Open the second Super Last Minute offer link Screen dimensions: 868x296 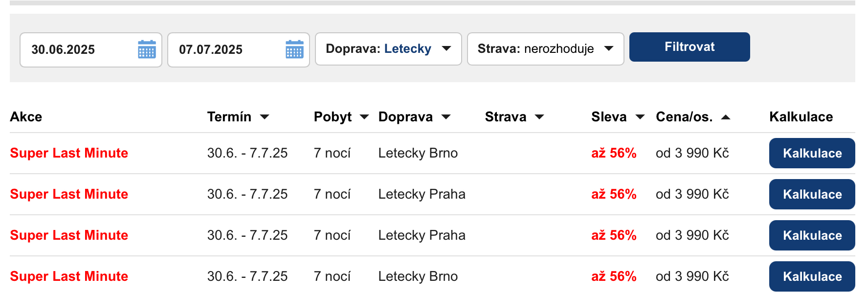coord(69,194)
